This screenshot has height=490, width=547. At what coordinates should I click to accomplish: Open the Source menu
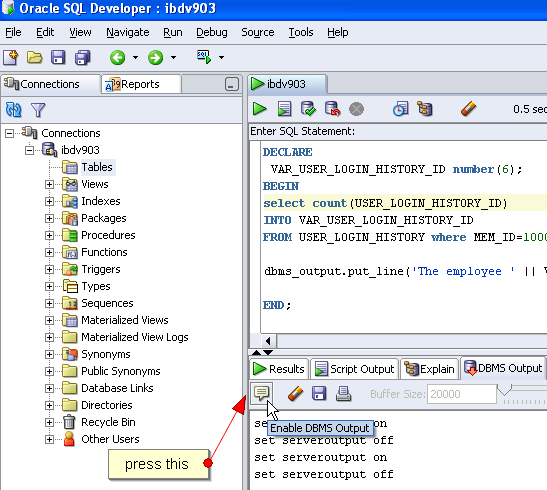tap(258, 32)
